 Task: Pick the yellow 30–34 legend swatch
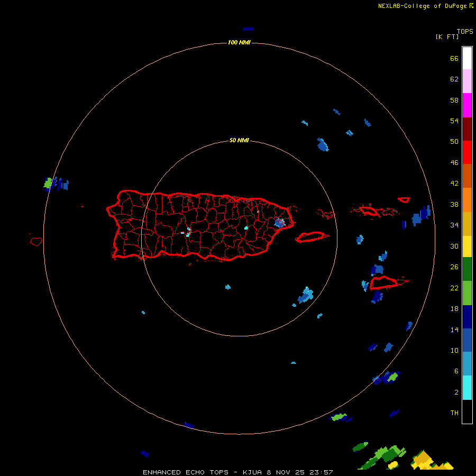[x=467, y=246]
